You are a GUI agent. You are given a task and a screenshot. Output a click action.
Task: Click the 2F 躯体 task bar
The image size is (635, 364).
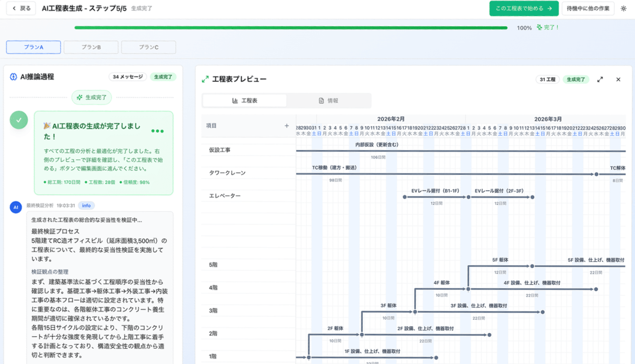click(x=335, y=335)
